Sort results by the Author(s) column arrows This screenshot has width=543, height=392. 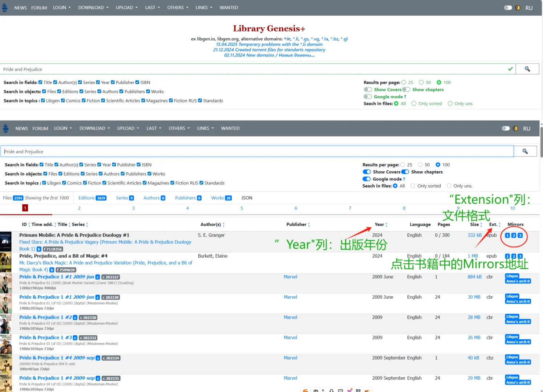coord(223,225)
